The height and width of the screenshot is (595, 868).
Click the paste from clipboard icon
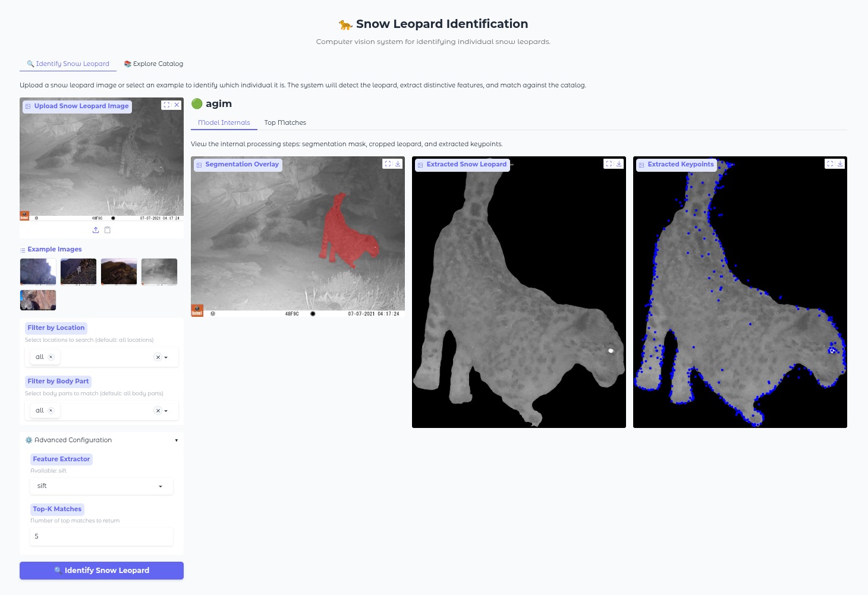pos(108,230)
